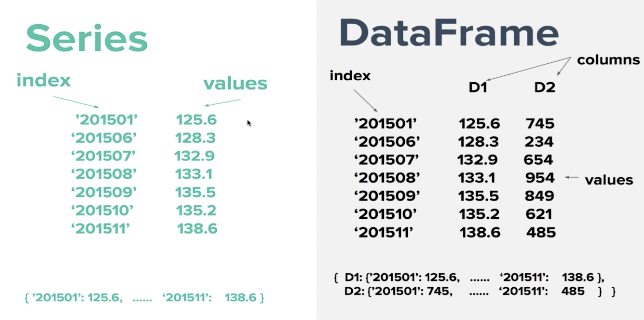The image size is (644, 320).
Task: Click the dark DataFrame heading
Action: point(449,32)
